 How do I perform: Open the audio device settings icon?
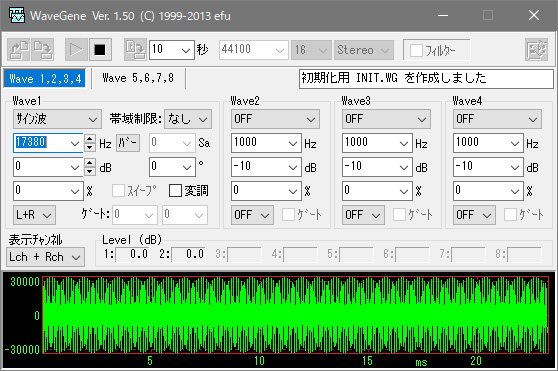pos(536,49)
